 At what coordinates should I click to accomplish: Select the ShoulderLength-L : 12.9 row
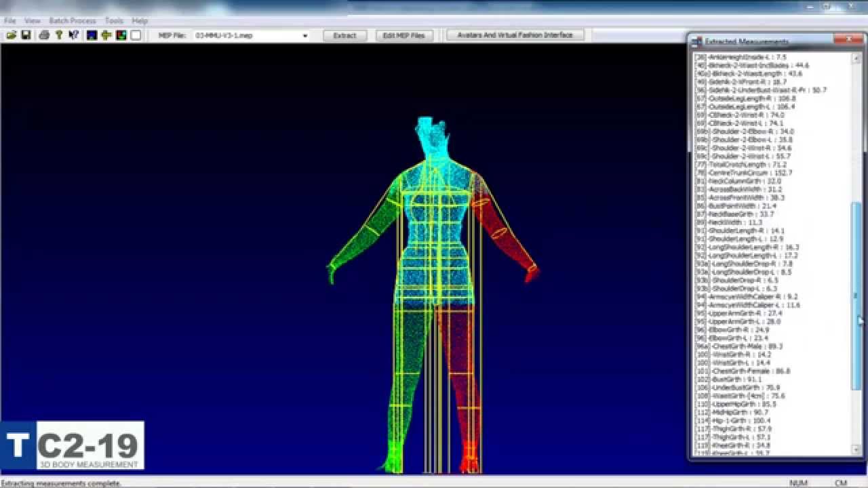tap(740, 239)
